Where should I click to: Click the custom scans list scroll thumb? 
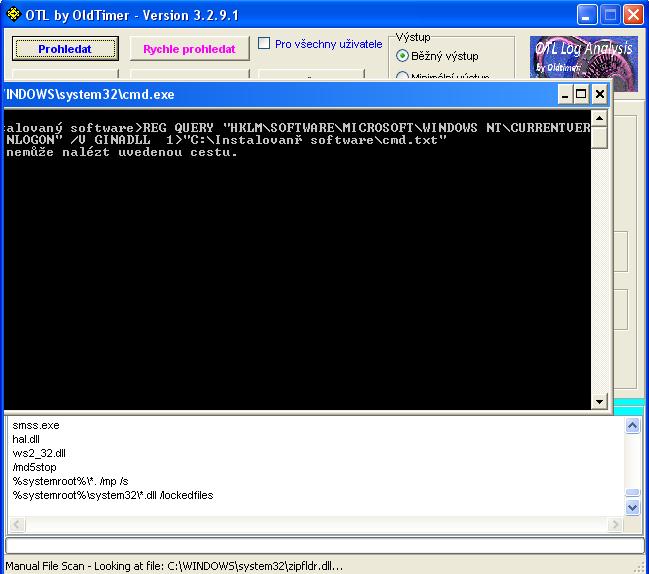[632, 492]
